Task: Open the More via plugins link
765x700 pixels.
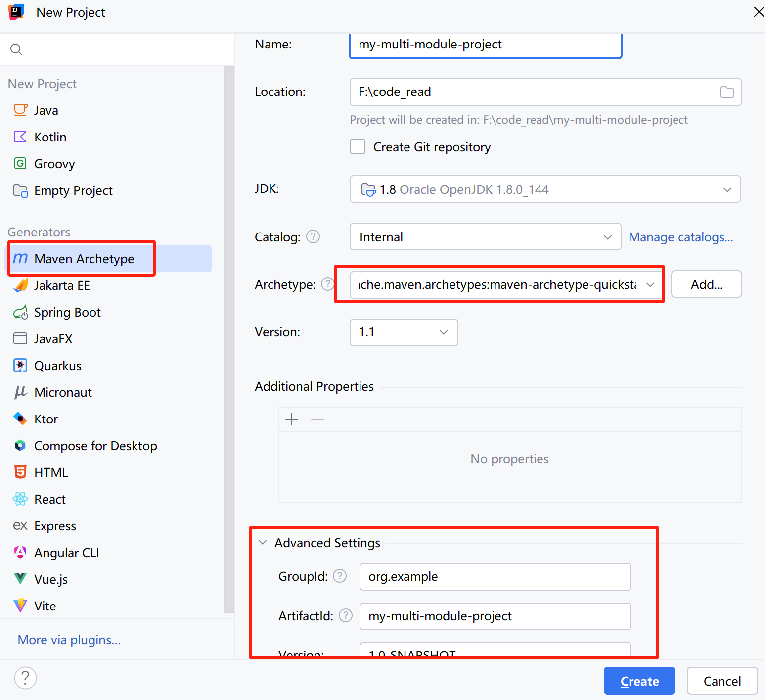Action: [69, 640]
